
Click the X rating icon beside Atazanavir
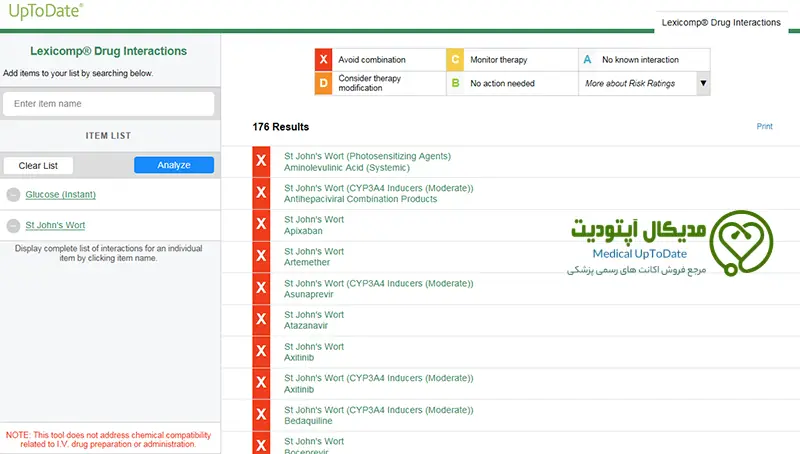pos(261,319)
